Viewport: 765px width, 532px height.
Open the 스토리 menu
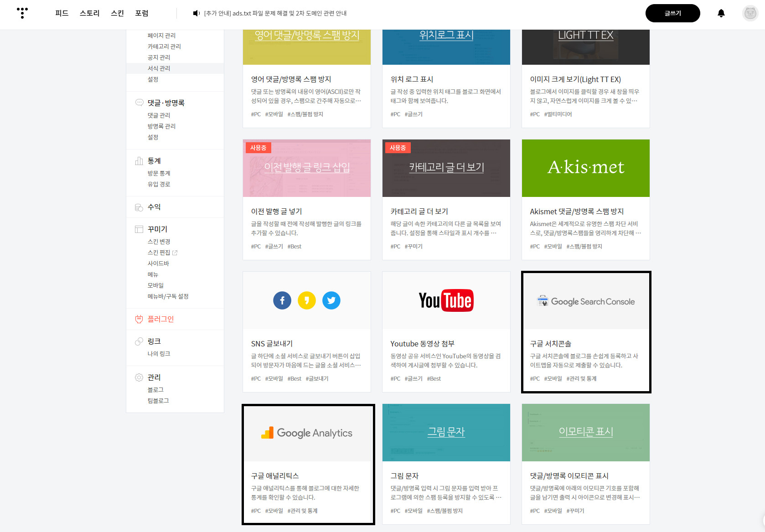pos(89,13)
